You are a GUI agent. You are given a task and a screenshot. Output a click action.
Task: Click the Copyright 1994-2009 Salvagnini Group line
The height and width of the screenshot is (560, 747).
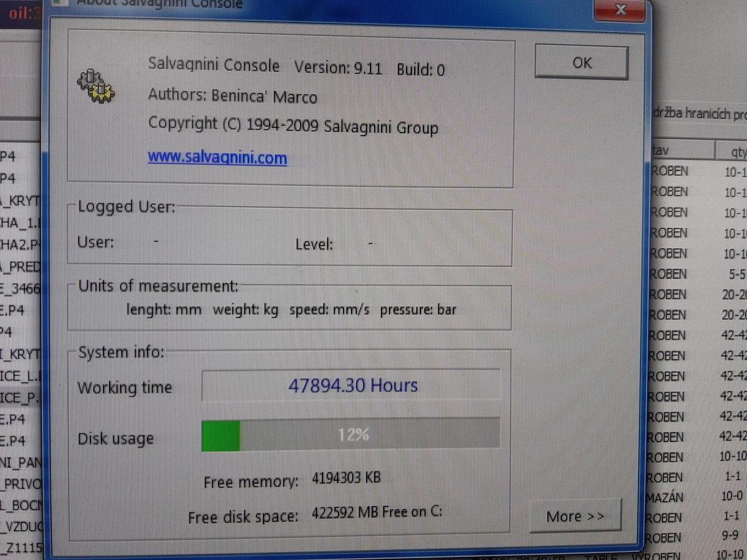click(293, 126)
